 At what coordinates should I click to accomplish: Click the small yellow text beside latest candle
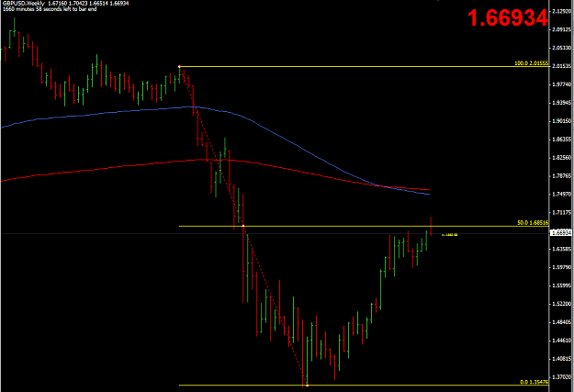coord(449,235)
